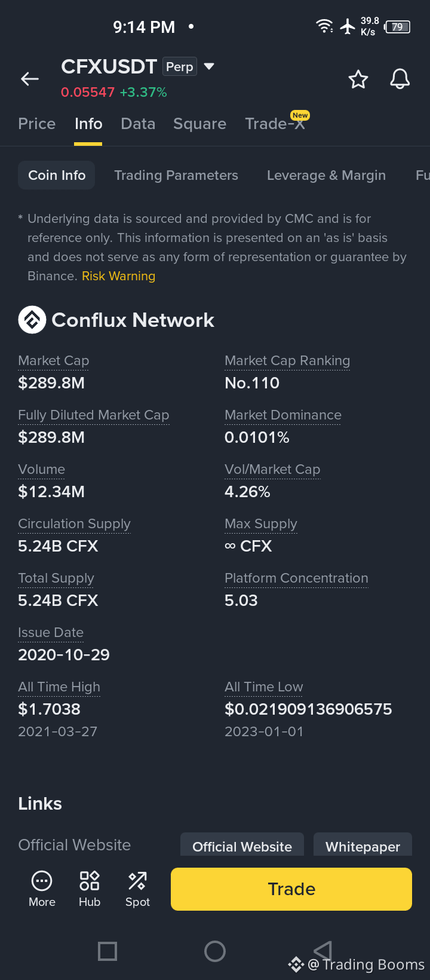Add CFXUSDT to favorites with star icon

[x=358, y=79]
